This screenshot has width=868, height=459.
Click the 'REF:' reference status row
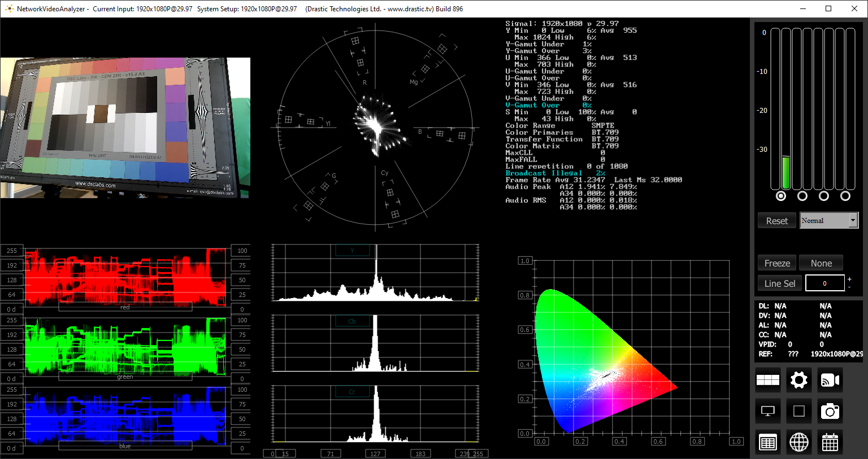point(810,353)
